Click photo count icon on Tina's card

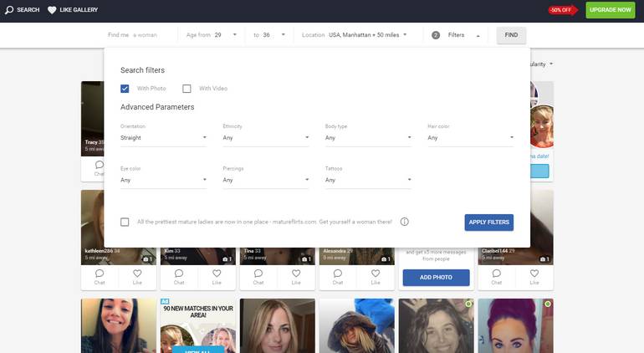click(x=305, y=258)
